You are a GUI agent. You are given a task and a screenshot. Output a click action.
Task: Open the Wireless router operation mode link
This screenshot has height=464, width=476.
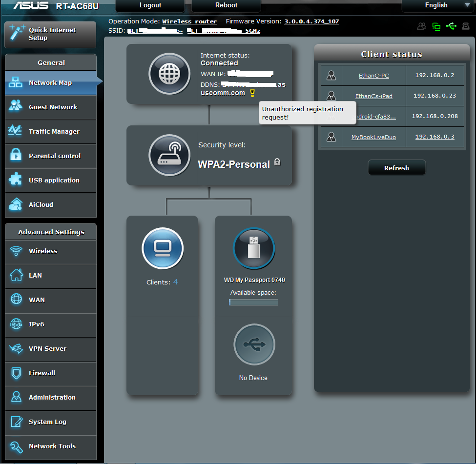click(189, 21)
